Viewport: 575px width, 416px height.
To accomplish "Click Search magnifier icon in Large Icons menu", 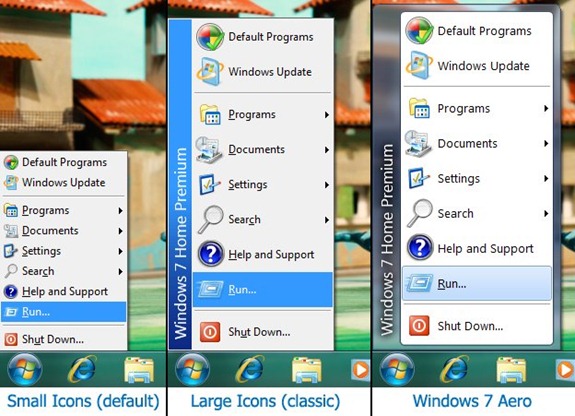I will coord(210,219).
